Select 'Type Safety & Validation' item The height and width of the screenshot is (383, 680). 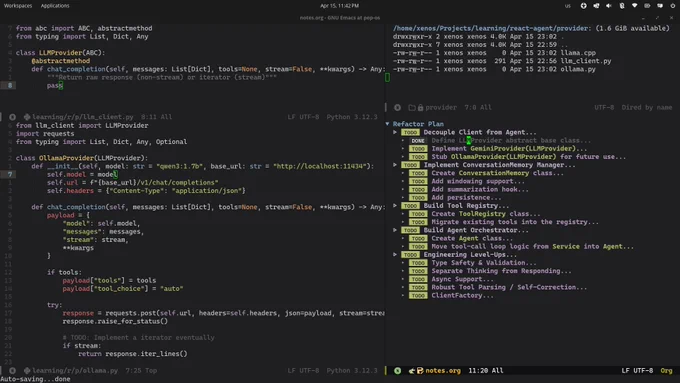click(x=484, y=262)
